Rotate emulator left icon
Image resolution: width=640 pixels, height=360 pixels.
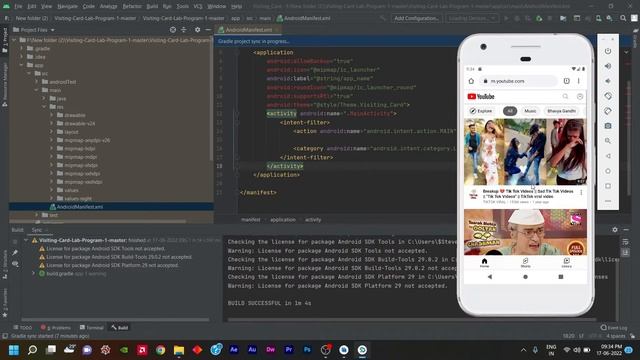pyautogui.click(x=608, y=96)
